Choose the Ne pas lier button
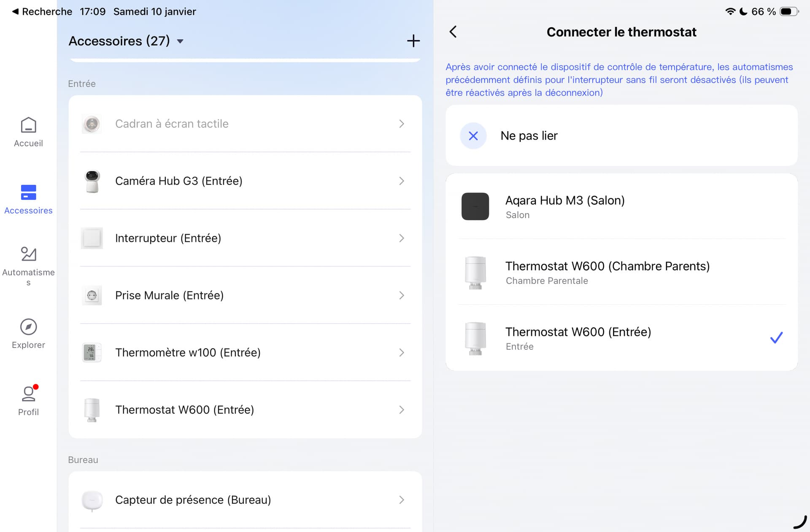810x532 pixels. (621, 136)
